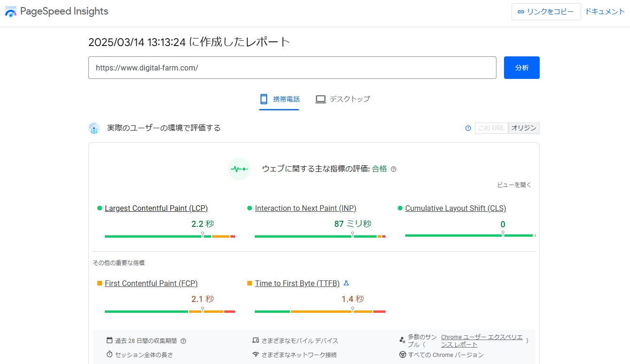Click the core web vitals pulse icon
Screen dimensions: 630x364
239,169
